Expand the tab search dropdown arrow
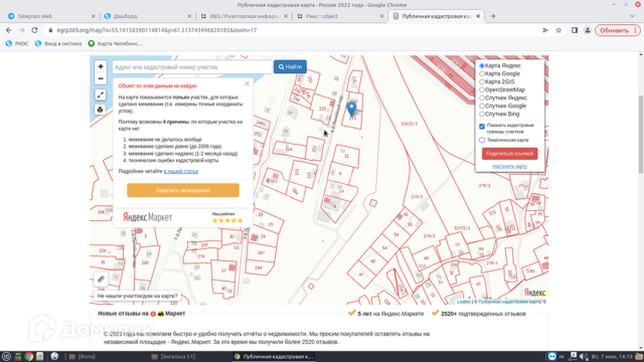644x362 pixels. tap(632, 17)
